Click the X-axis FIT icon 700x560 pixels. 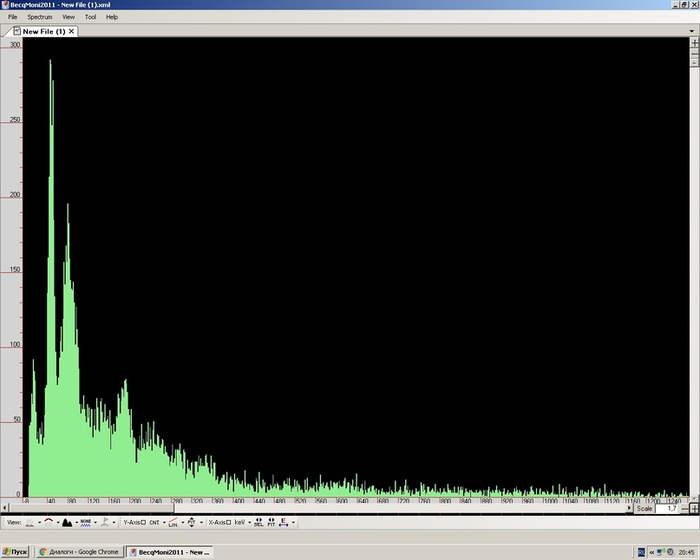coord(271,522)
